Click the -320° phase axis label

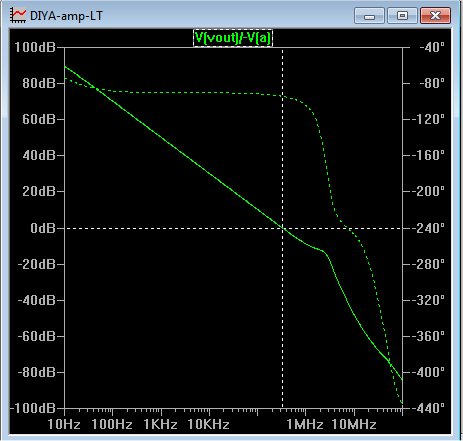click(428, 300)
